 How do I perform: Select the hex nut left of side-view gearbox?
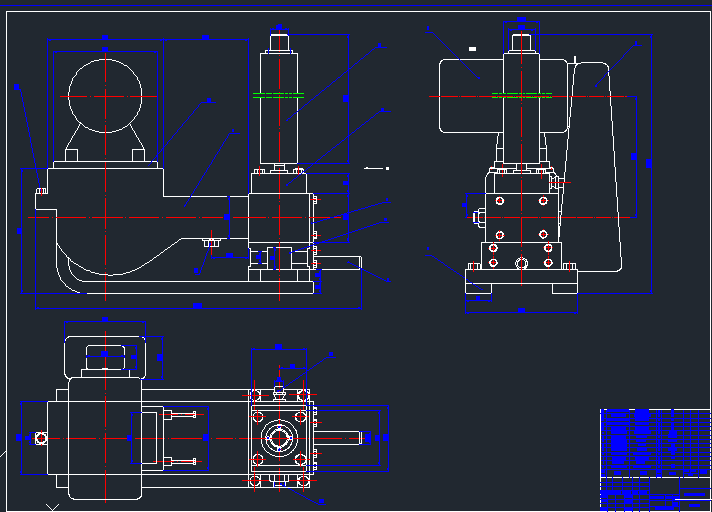(479, 217)
